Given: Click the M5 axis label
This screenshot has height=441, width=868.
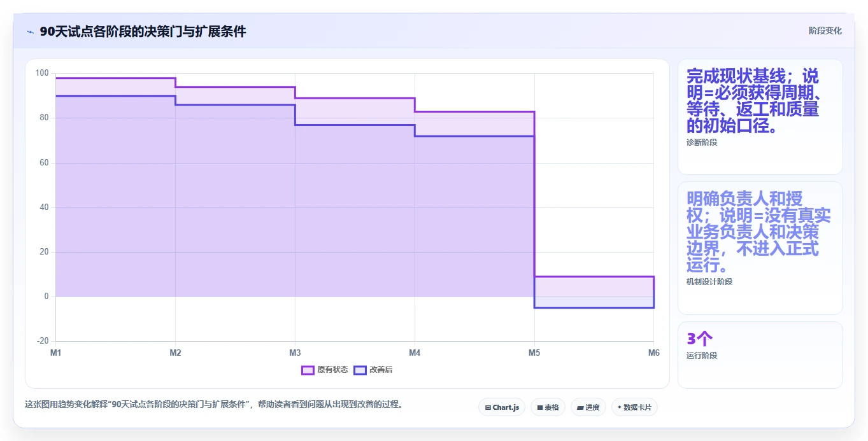Looking at the screenshot, I should tap(534, 353).
